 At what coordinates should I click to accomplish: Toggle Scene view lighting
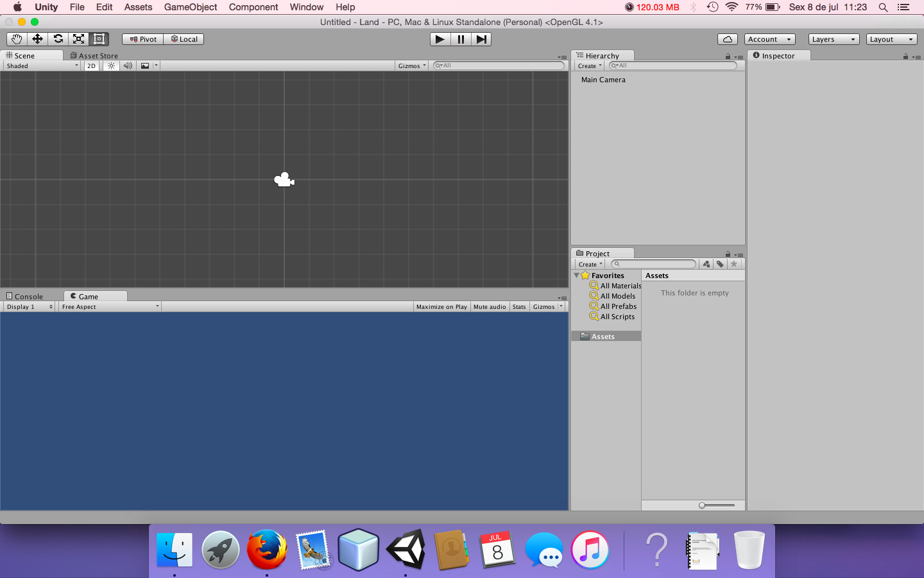point(110,65)
